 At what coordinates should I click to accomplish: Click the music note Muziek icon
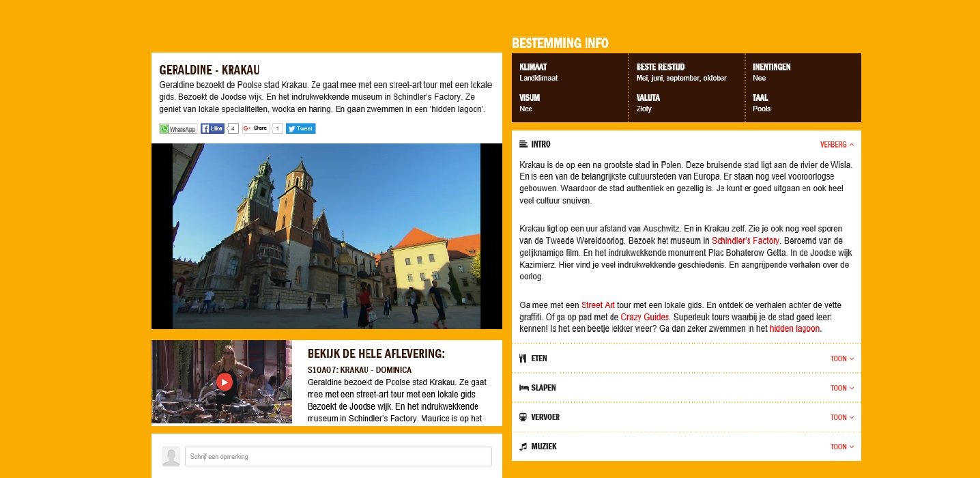(523, 447)
